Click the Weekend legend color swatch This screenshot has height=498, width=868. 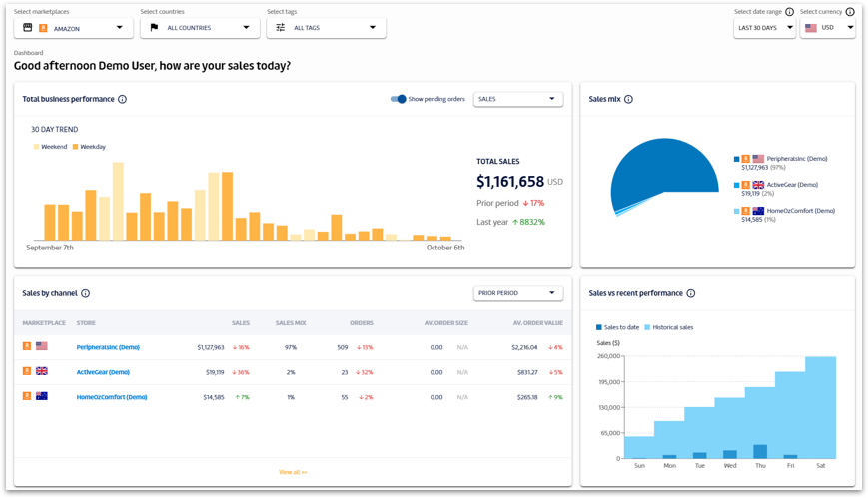pyautogui.click(x=37, y=147)
